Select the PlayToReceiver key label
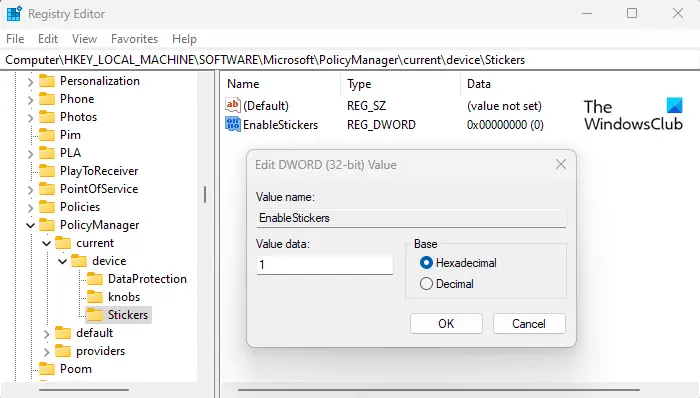The image size is (700, 398). [99, 171]
